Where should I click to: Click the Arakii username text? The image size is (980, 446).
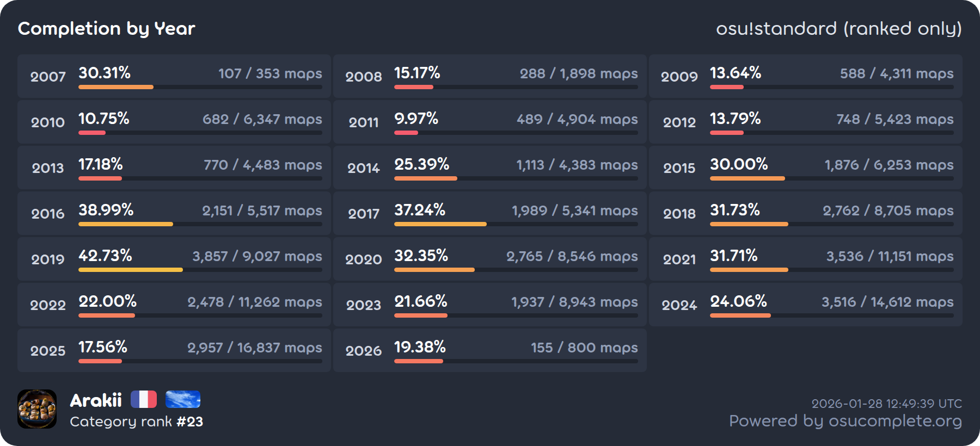pos(96,400)
